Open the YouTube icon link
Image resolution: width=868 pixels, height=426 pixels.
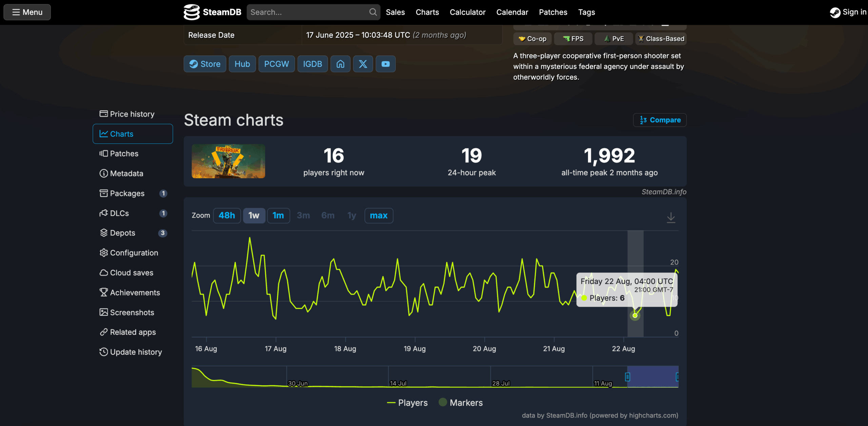click(x=386, y=64)
